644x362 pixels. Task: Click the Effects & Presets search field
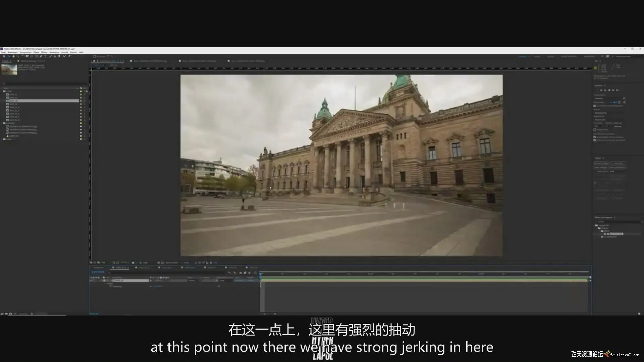click(619, 222)
